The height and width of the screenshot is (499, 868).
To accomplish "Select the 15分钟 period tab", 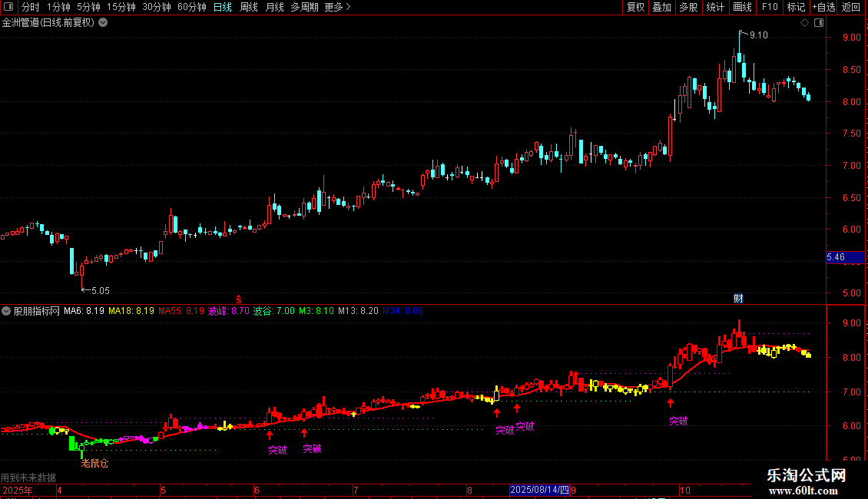I will [121, 7].
